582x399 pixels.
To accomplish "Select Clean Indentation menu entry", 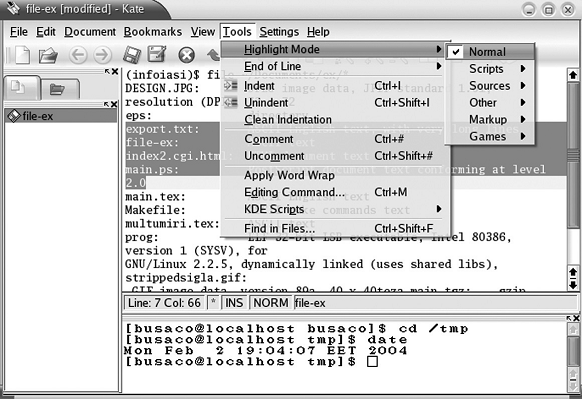I will (333, 120).
